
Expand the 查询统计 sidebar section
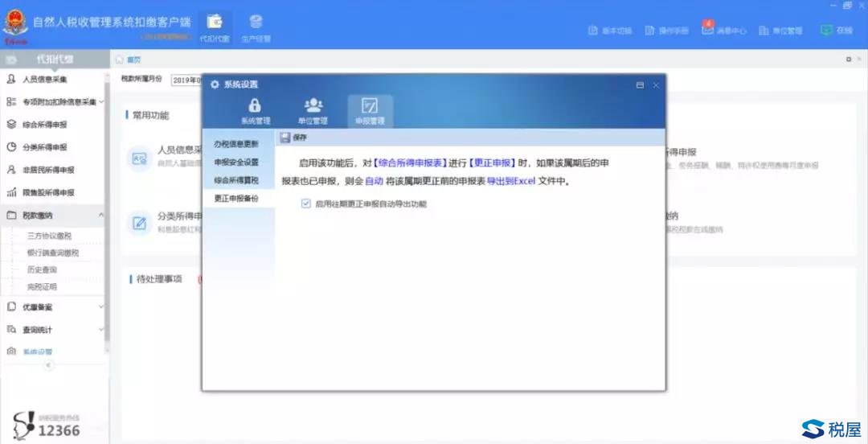[x=100, y=330]
